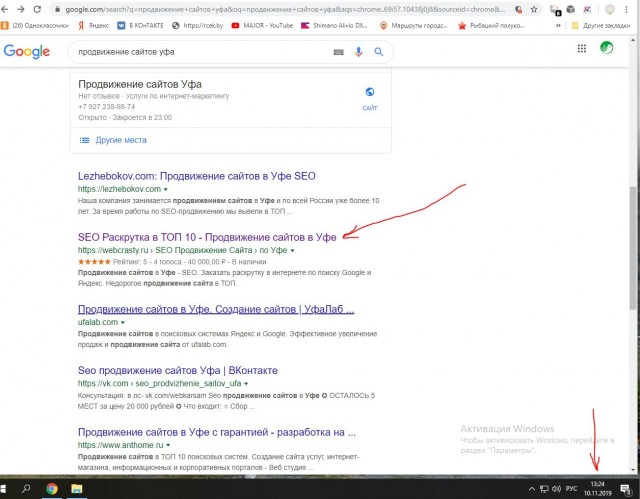Open the globe website icon for Продвижение сайтов Уфа
The height and width of the screenshot is (499, 640).
pos(370,92)
